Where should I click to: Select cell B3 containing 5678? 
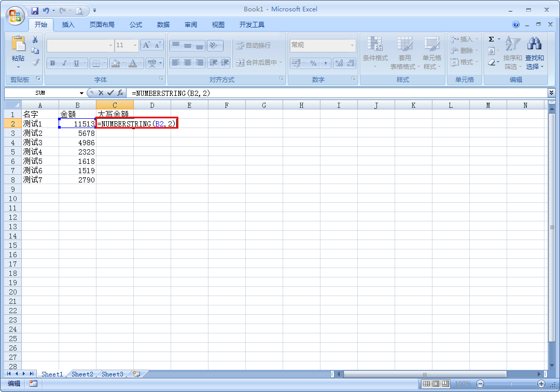tap(77, 133)
